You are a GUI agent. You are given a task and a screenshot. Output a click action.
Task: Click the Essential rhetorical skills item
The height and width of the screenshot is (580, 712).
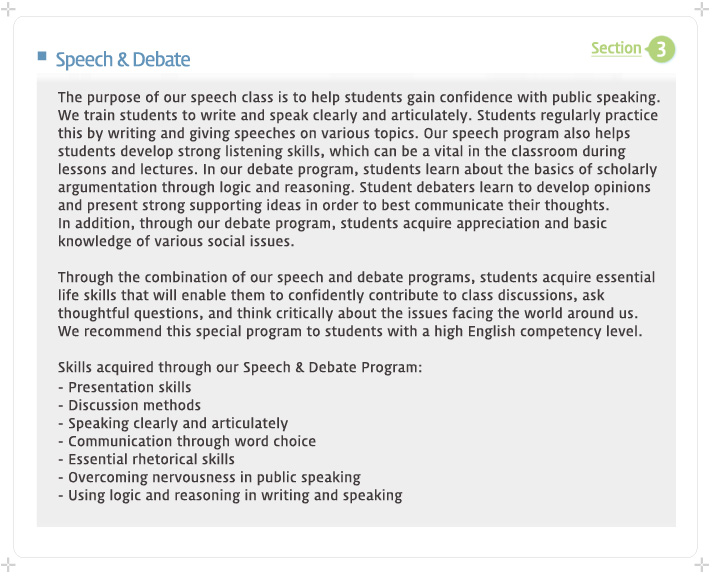click(x=146, y=459)
